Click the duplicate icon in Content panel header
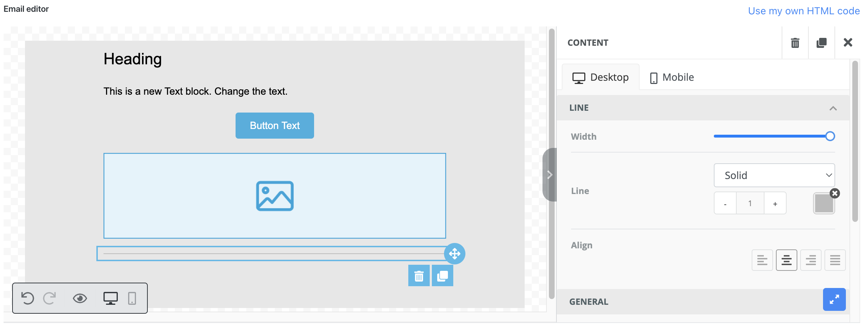This screenshot has height=328, width=868. coord(822,43)
